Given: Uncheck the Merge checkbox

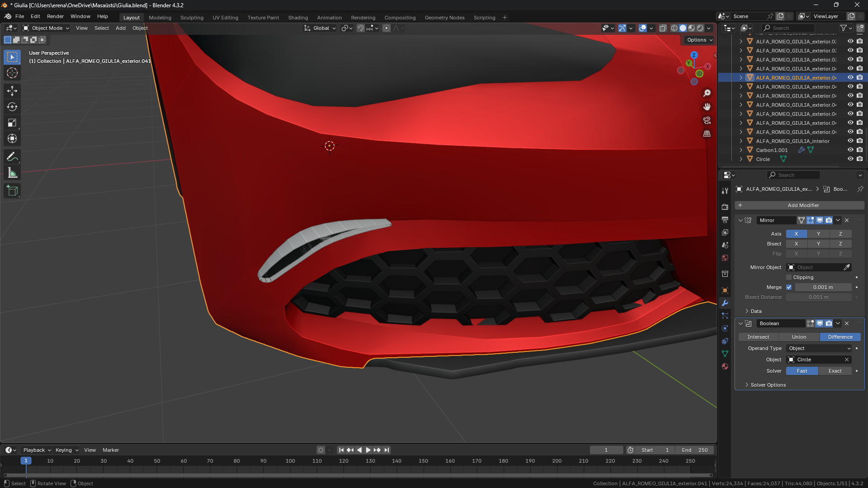Looking at the screenshot, I should 789,287.
